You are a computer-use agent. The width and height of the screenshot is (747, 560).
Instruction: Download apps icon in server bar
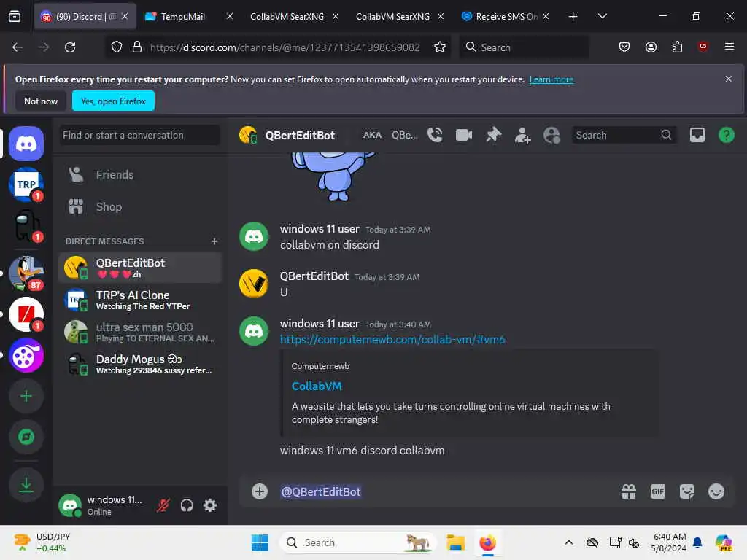(x=26, y=485)
